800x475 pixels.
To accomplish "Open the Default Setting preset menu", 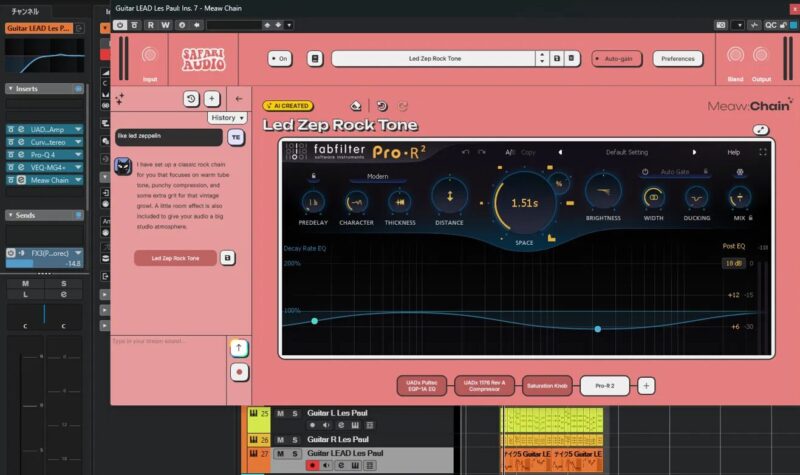I will (x=627, y=153).
